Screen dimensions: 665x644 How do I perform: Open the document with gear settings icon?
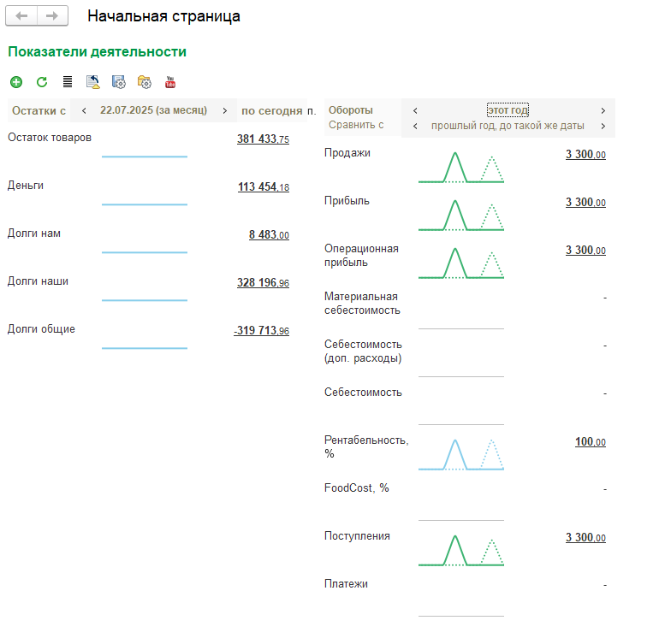[119, 82]
